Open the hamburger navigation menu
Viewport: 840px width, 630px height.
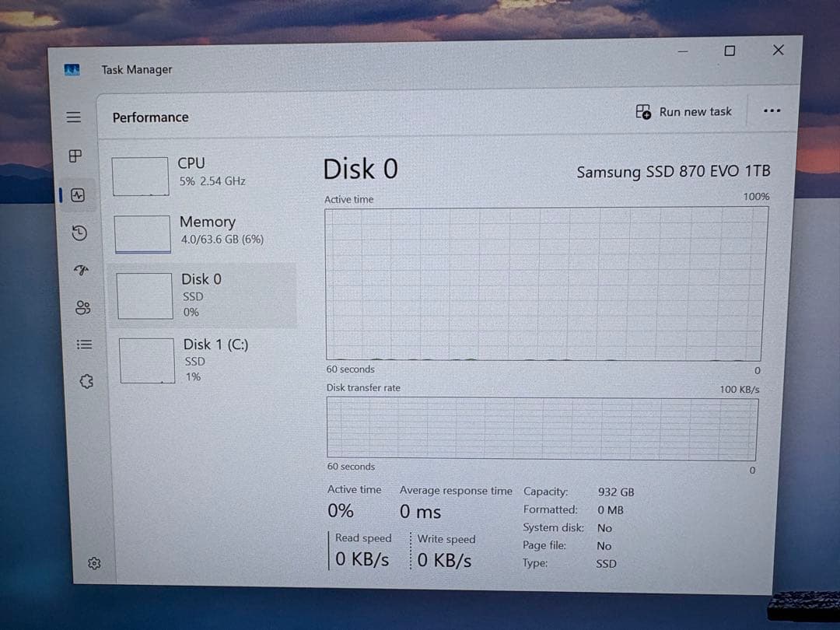pyautogui.click(x=73, y=117)
